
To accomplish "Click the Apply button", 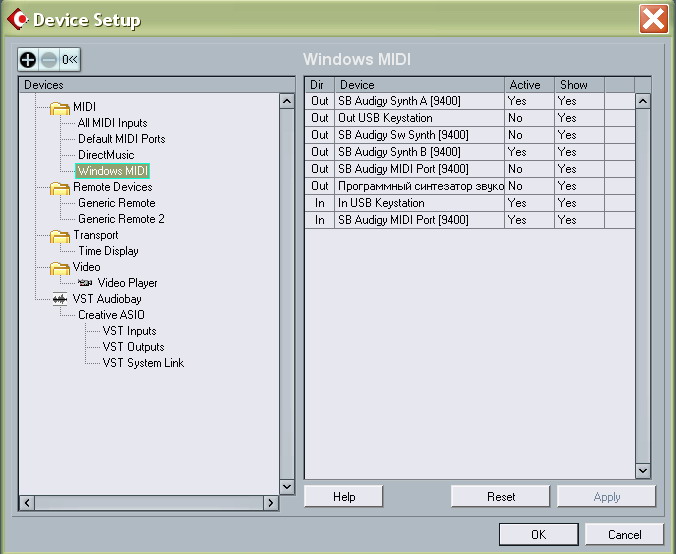I will click(607, 497).
